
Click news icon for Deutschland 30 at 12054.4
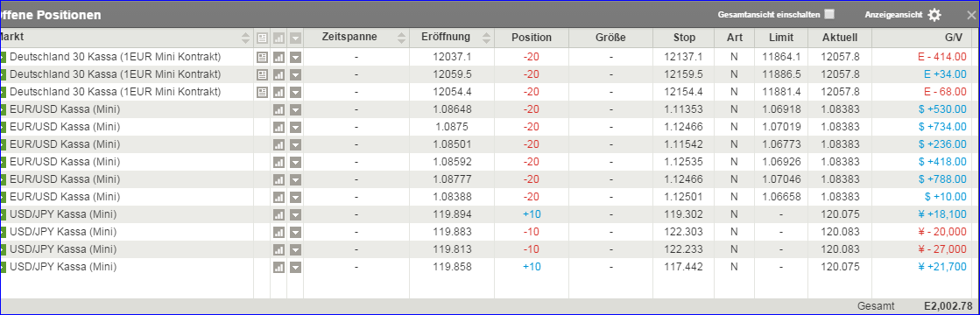[x=263, y=92]
